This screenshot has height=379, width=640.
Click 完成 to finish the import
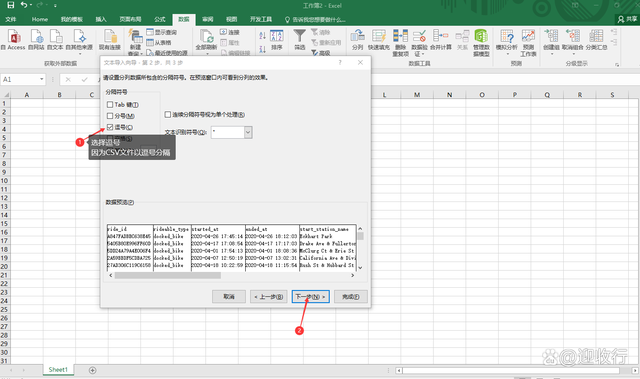pyautogui.click(x=351, y=297)
